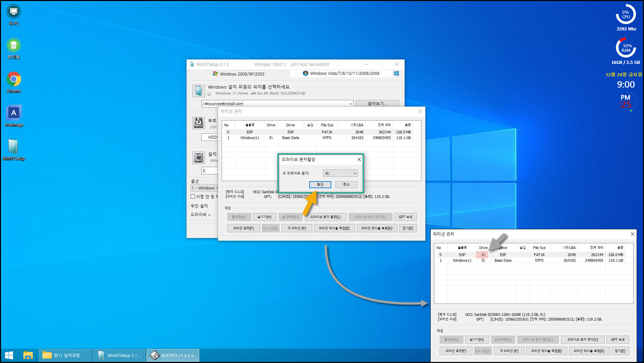644x363 pixels.
Task: Select Windows11 partition row behind the drive letter dialog
Action: coord(317,138)
